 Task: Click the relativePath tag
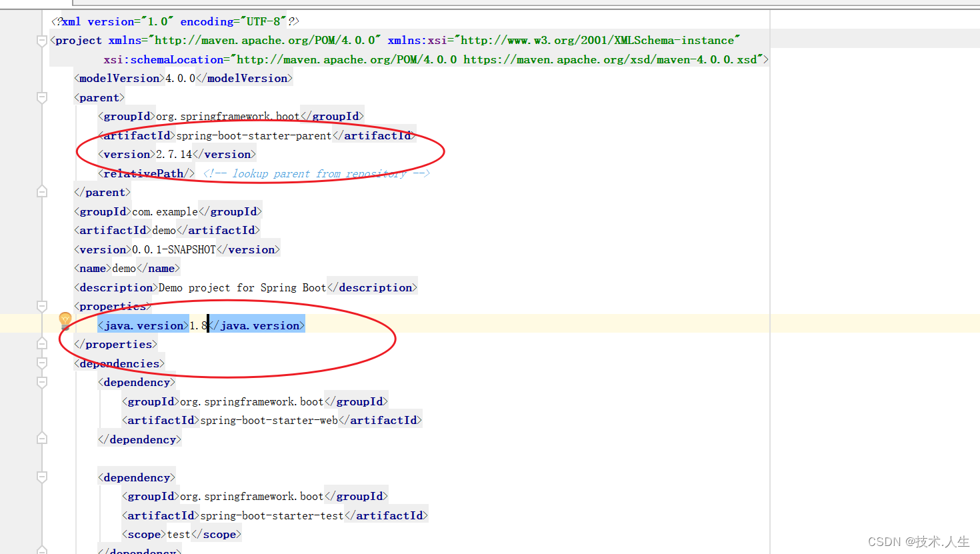coord(147,173)
